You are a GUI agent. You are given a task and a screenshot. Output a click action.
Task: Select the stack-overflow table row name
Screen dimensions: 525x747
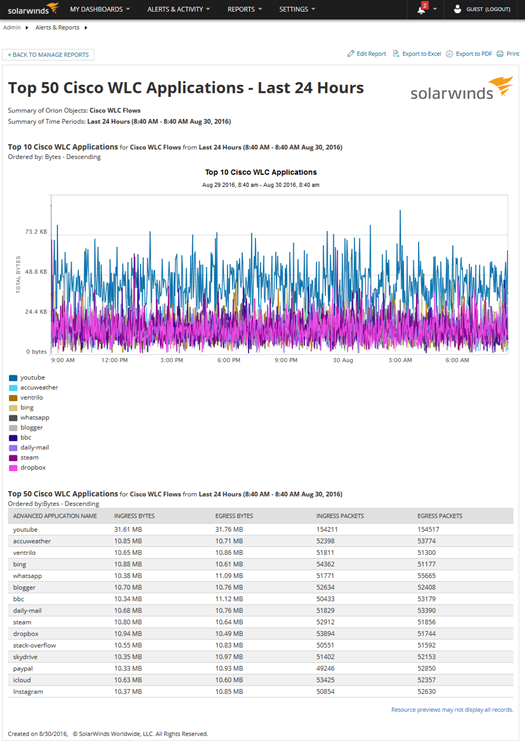coord(34,646)
